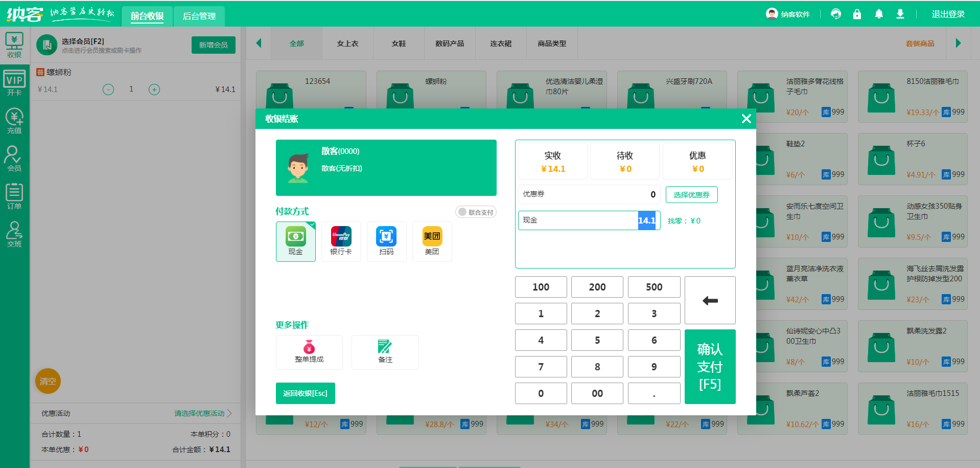Select the 美团 payment icon
Screen dimensions: 980x468
click(432, 241)
